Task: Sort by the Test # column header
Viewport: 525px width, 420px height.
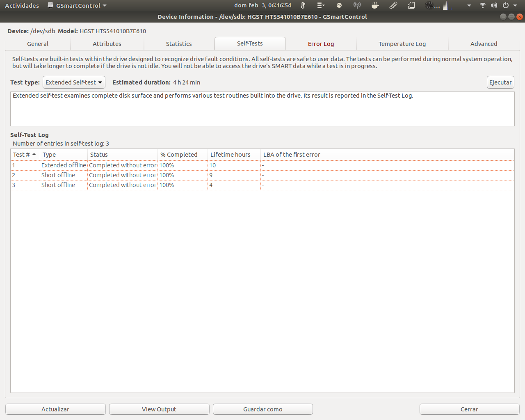Action: point(25,155)
